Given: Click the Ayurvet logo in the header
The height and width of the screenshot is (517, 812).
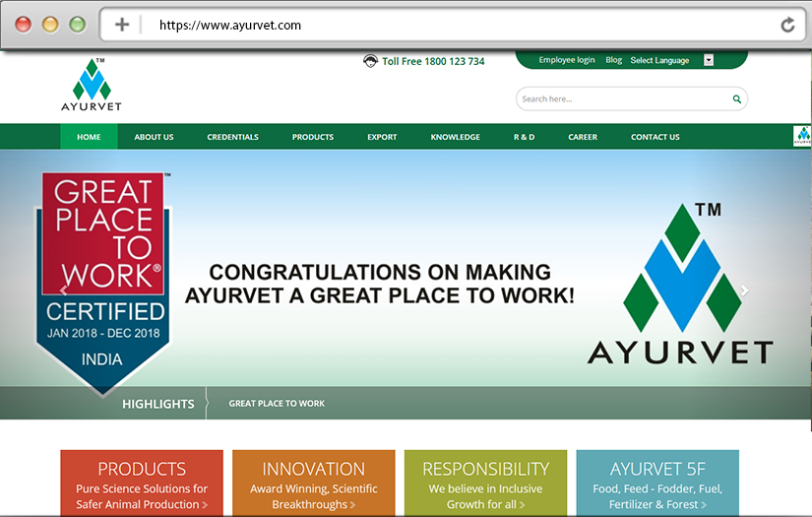Looking at the screenshot, I should coord(92,85).
